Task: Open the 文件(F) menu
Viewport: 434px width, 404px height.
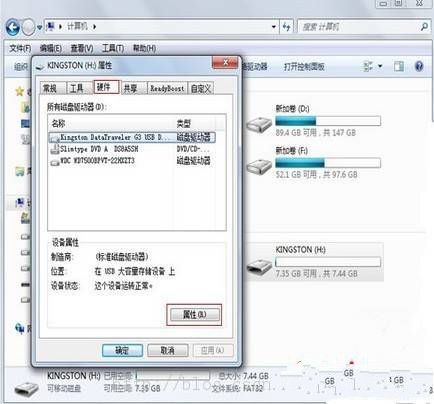Action: click(20, 48)
